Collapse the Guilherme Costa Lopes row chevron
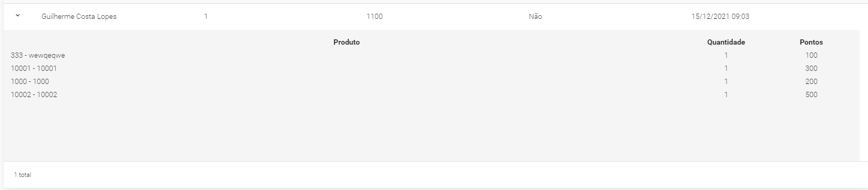868x190 pixels. (18, 16)
